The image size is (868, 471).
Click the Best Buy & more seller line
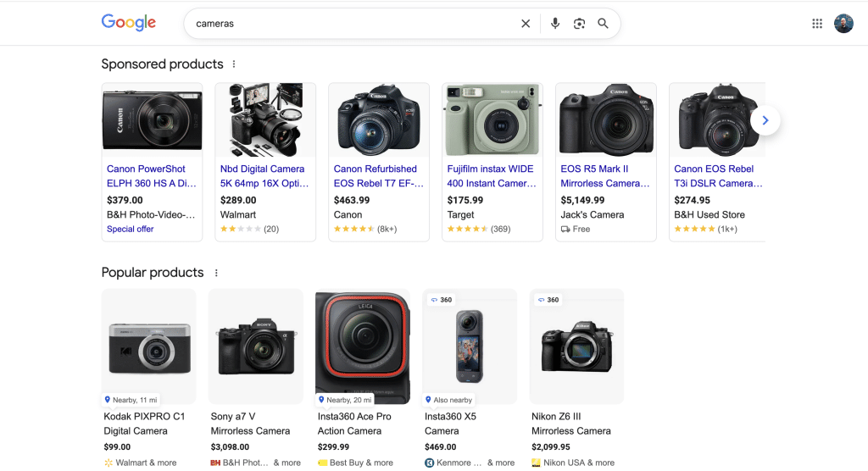(x=355, y=463)
